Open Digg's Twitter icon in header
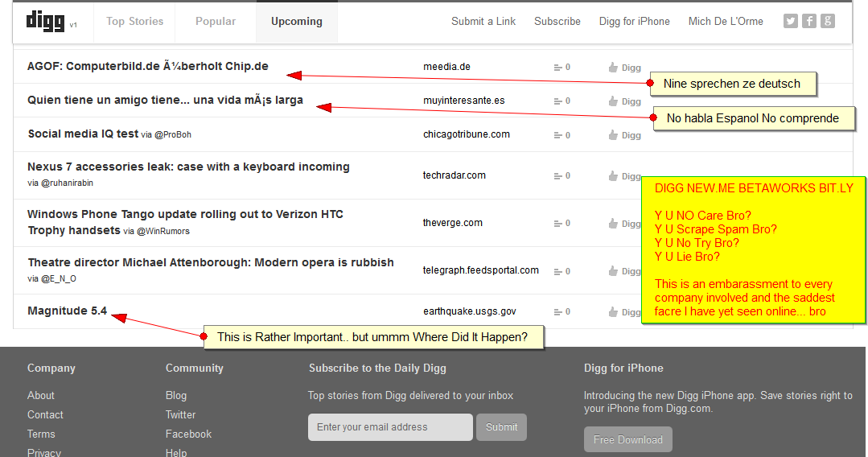Screen dimensions: 868x457 coord(791,21)
